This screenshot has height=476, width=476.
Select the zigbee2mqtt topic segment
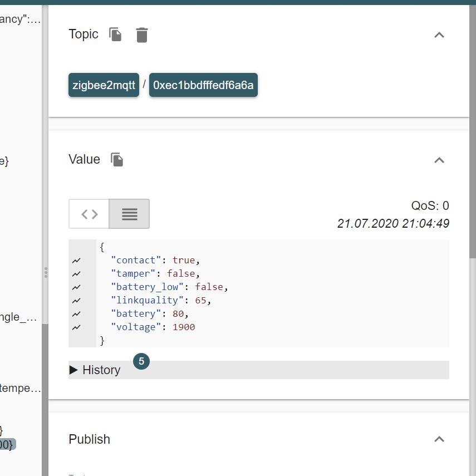click(104, 85)
